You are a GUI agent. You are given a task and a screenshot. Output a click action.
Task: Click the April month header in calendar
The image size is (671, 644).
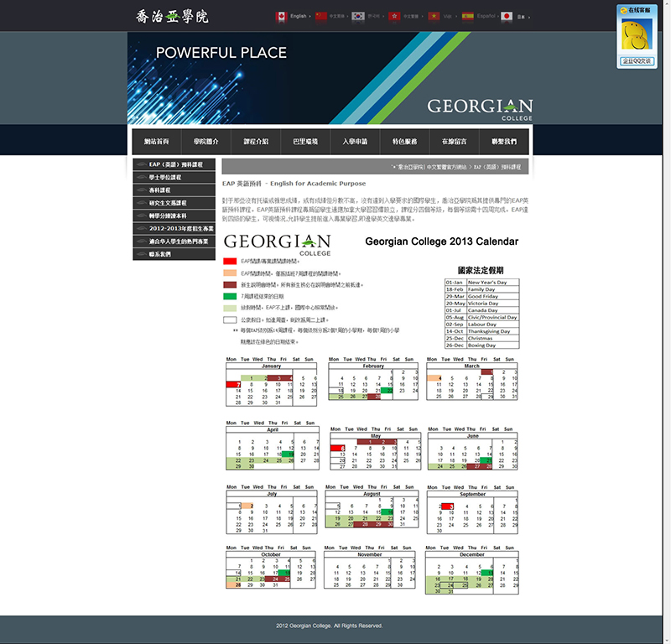pos(273,429)
